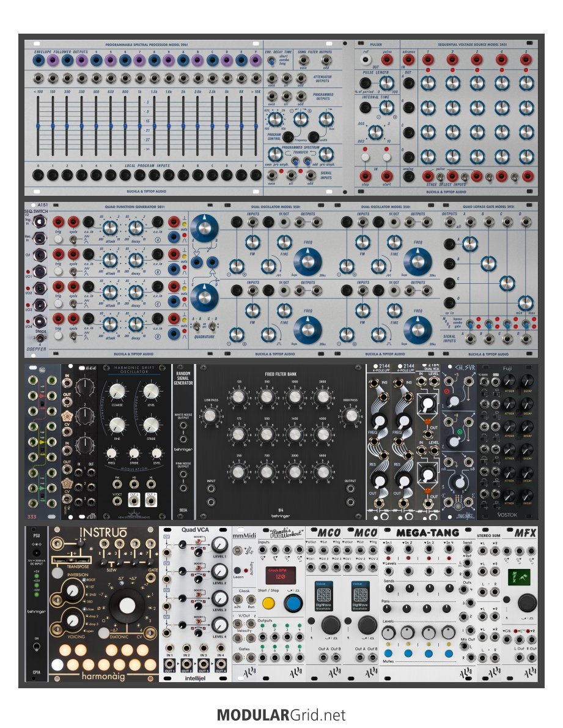Click the Fixed Filter Bank Low Pass knob
Screen dimensions: 563x728
coord(210,416)
